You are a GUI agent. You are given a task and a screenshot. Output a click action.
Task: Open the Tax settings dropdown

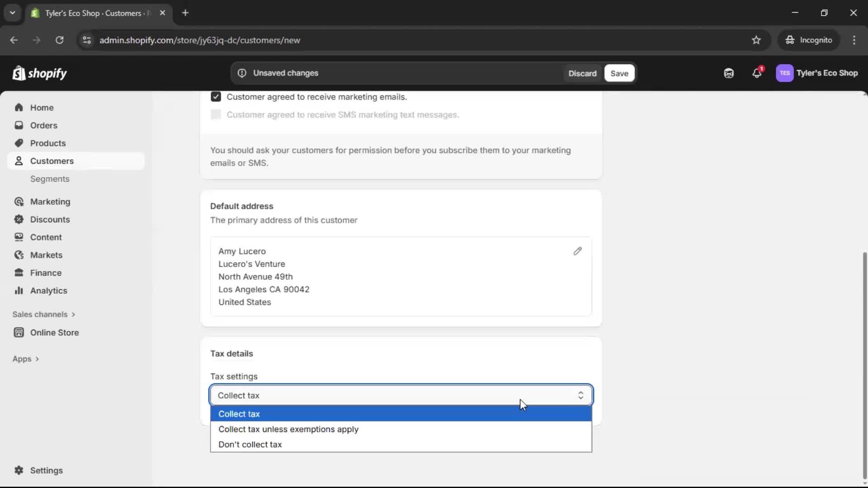pyautogui.click(x=400, y=395)
